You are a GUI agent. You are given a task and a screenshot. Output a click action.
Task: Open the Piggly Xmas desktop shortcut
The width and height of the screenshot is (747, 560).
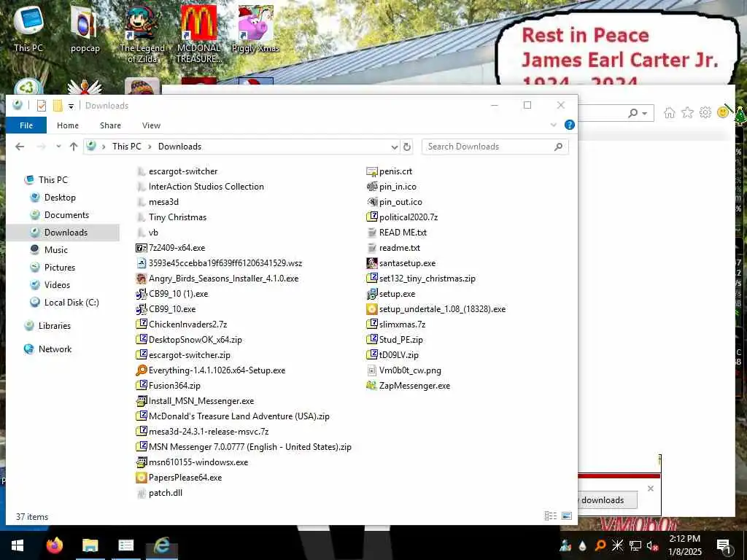click(255, 28)
